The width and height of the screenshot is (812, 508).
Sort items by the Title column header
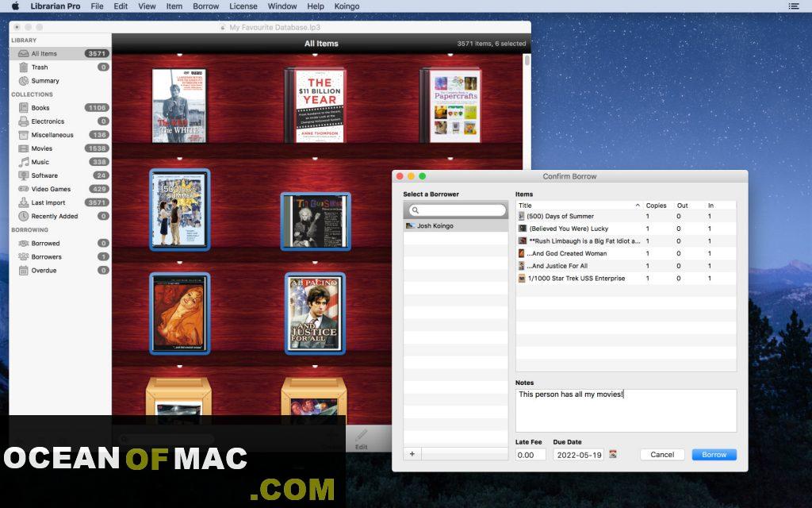click(579, 206)
